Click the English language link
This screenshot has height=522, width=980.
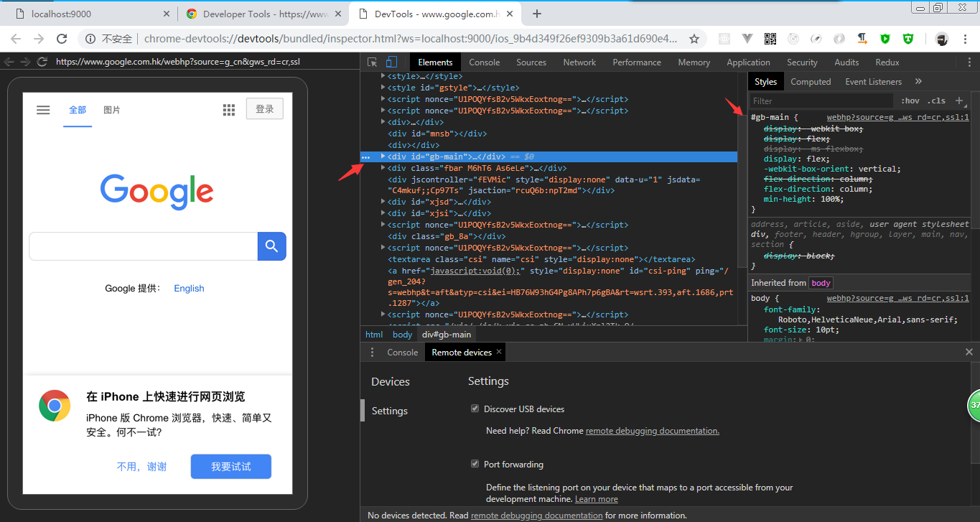pyautogui.click(x=189, y=288)
